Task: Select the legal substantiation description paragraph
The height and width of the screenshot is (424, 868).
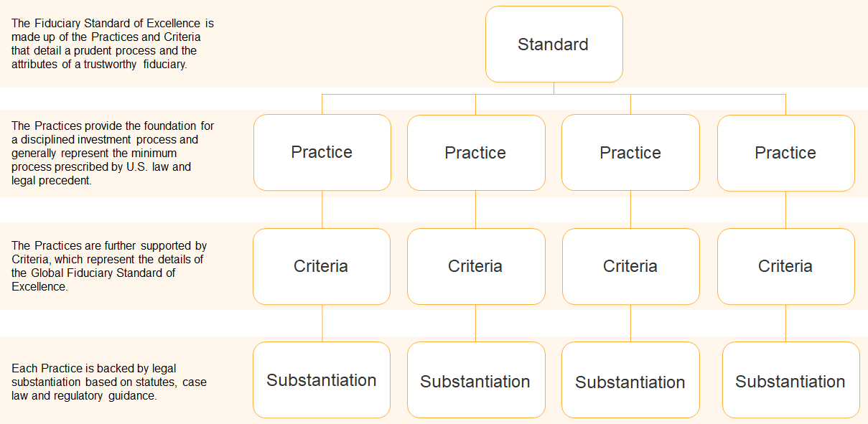Action: click(109, 382)
